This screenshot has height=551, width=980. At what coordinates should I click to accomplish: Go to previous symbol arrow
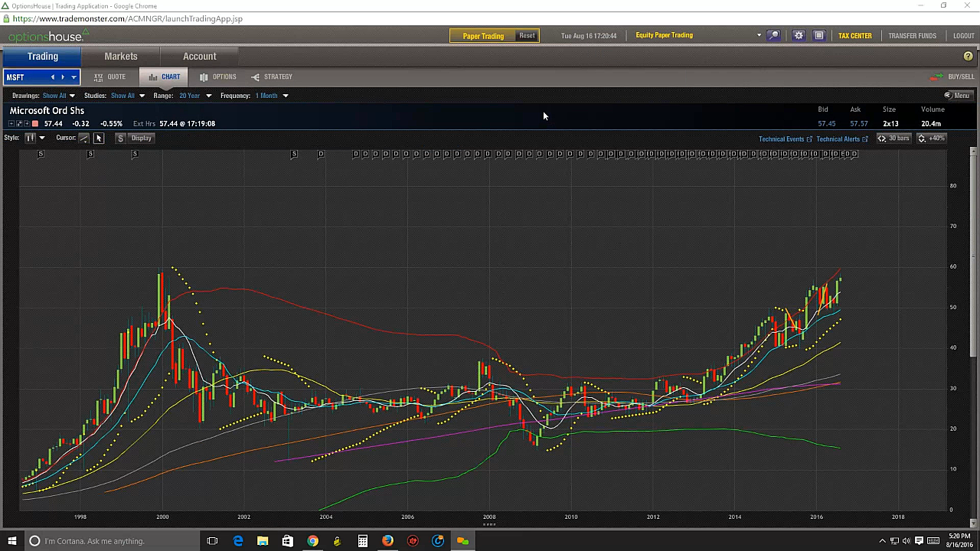[x=53, y=77]
